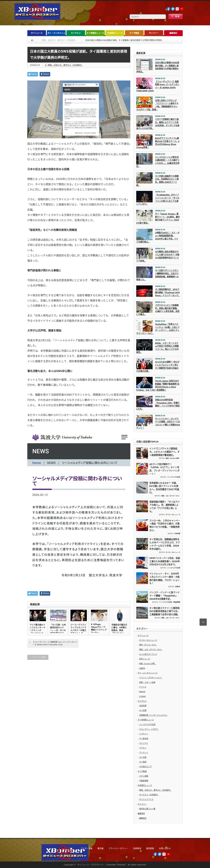Viewport: 210px width, 868px height.
Task: Click the Share button below the article
Action: tap(45, 593)
